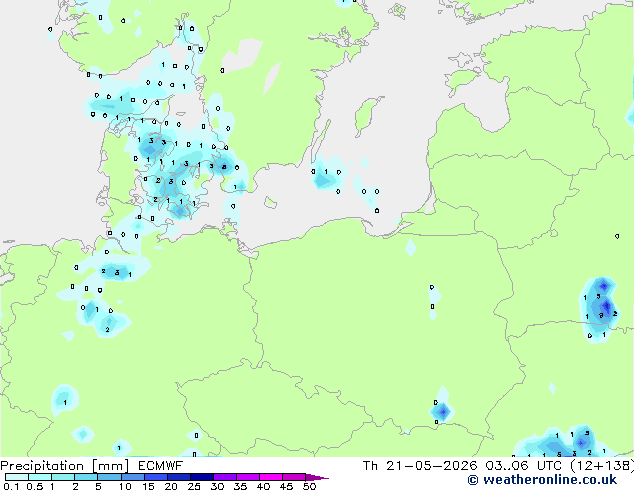Click the legend swatch between 0.1 and 0.5

17,477
